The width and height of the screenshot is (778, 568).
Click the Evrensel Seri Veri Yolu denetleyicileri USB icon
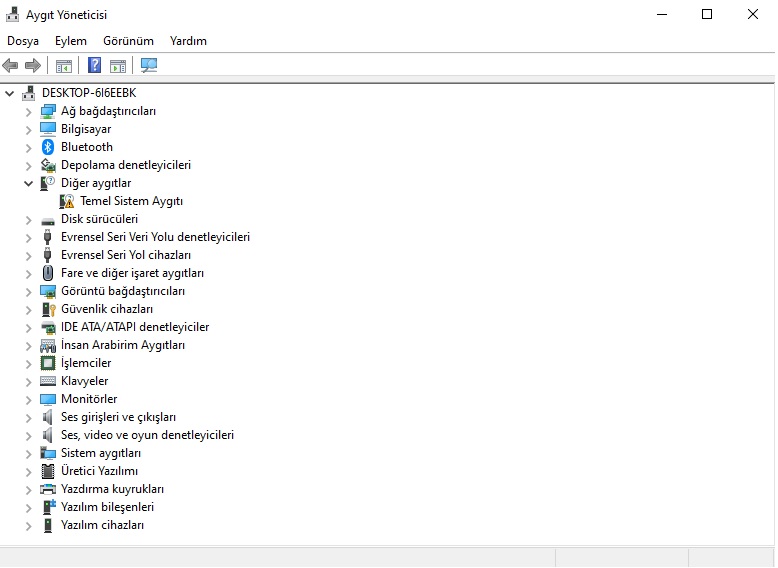click(x=48, y=237)
